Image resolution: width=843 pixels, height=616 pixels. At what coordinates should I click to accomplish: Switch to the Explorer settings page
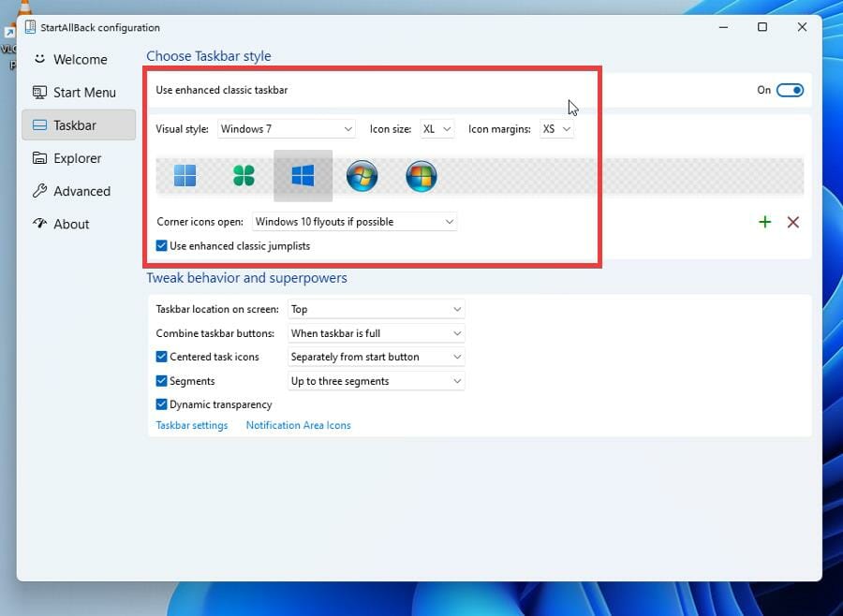coord(79,158)
